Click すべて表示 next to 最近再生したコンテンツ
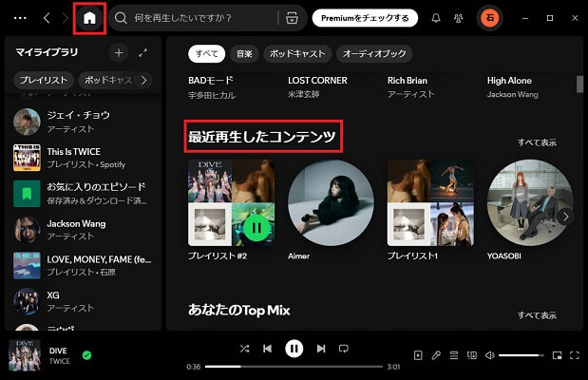 pos(537,142)
